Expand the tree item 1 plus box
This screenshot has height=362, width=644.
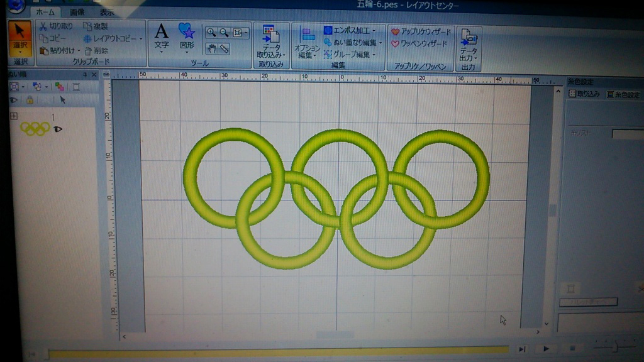14,116
